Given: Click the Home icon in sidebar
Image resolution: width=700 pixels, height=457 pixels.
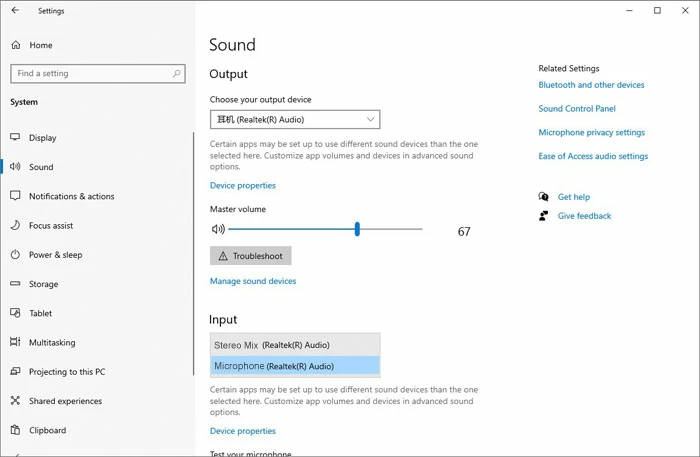Looking at the screenshot, I should [16, 45].
